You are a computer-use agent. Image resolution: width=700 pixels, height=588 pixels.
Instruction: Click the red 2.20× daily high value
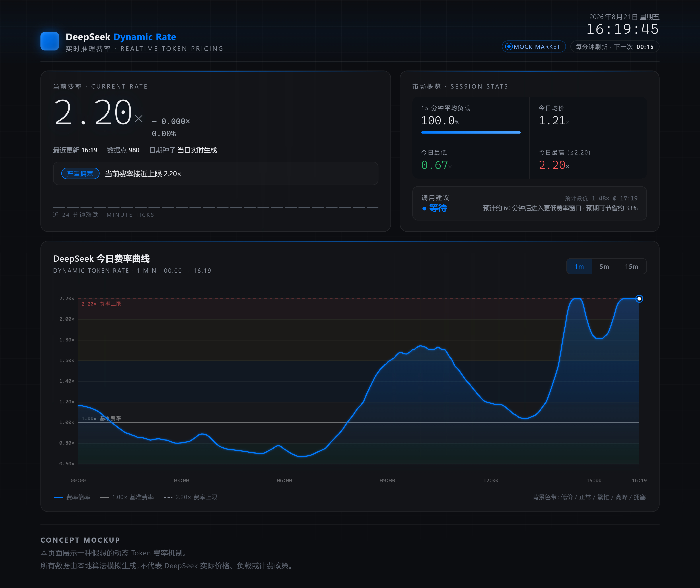[554, 165]
